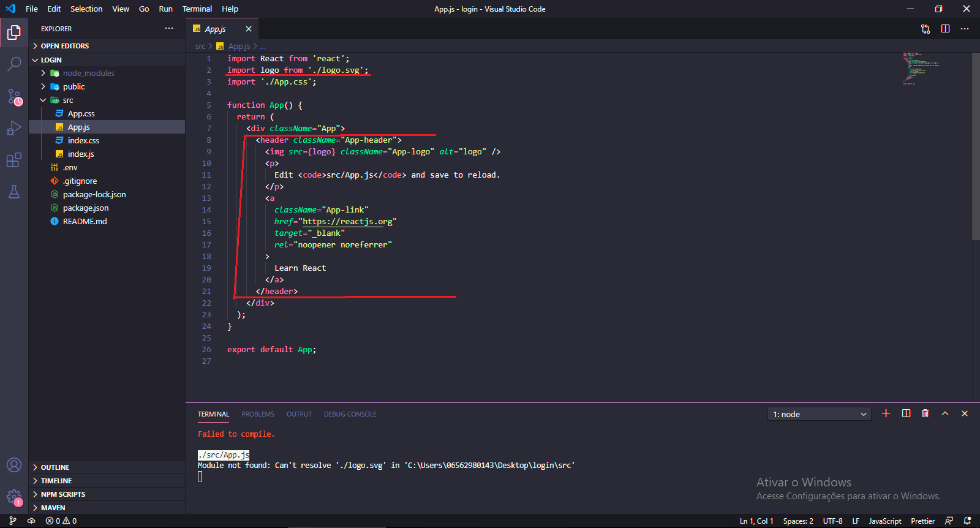Open the Search view in activity bar
Viewport: 980px width, 528px height.
click(x=14, y=64)
